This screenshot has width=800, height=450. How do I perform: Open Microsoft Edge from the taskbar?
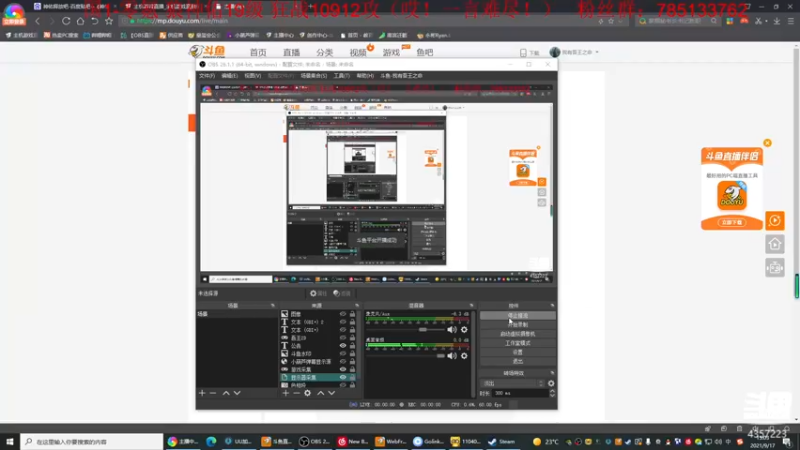211,441
